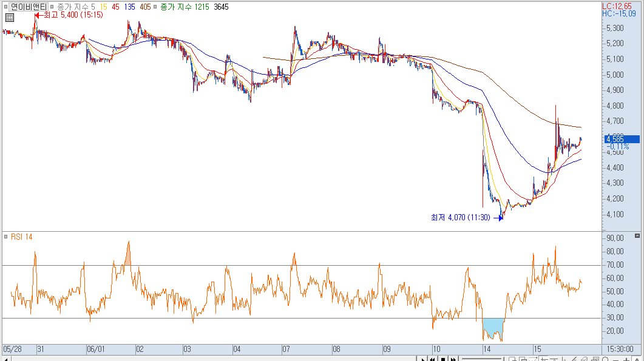The width and height of the screenshot is (644, 361).
Task: Click the fast-forward playback button
Action: tap(453, 359)
